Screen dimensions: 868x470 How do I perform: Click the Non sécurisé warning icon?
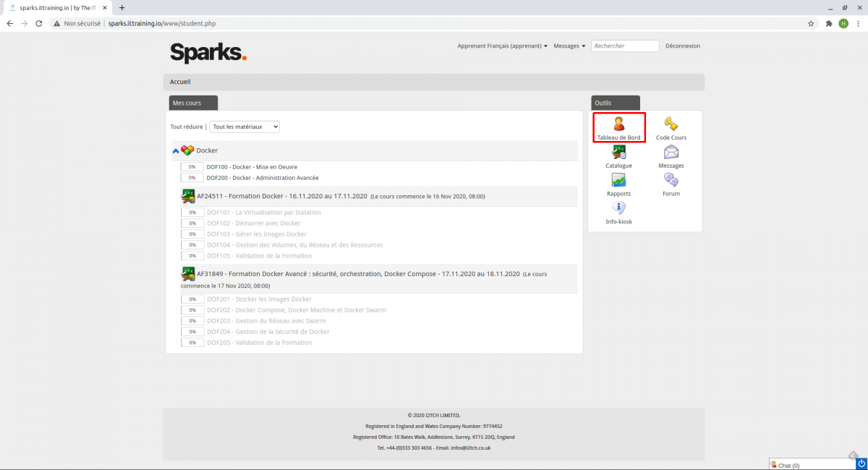[56, 23]
